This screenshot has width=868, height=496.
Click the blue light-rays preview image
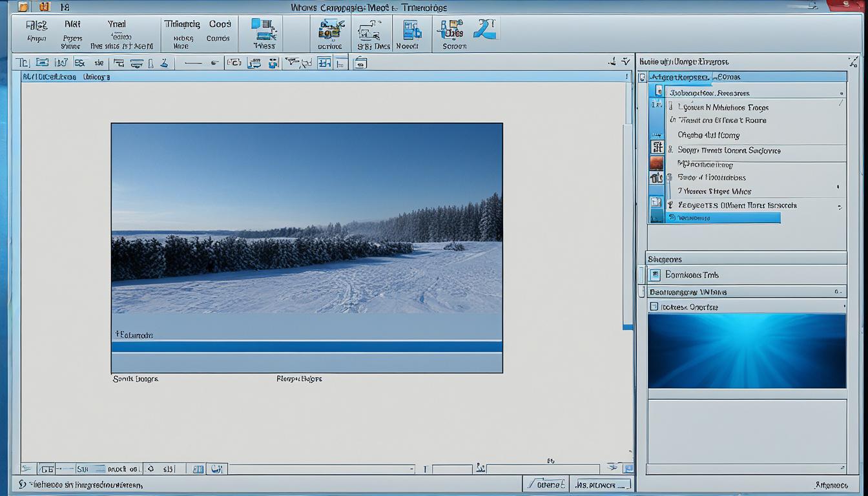coord(747,351)
